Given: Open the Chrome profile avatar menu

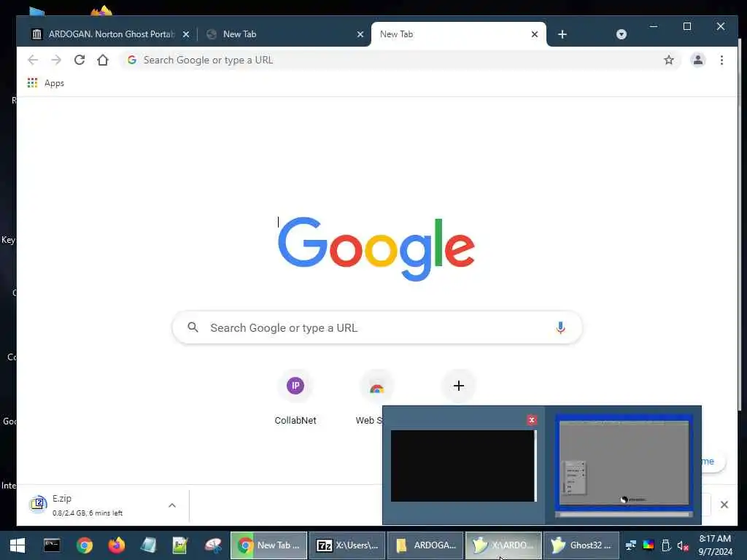Looking at the screenshot, I should pos(698,60).
